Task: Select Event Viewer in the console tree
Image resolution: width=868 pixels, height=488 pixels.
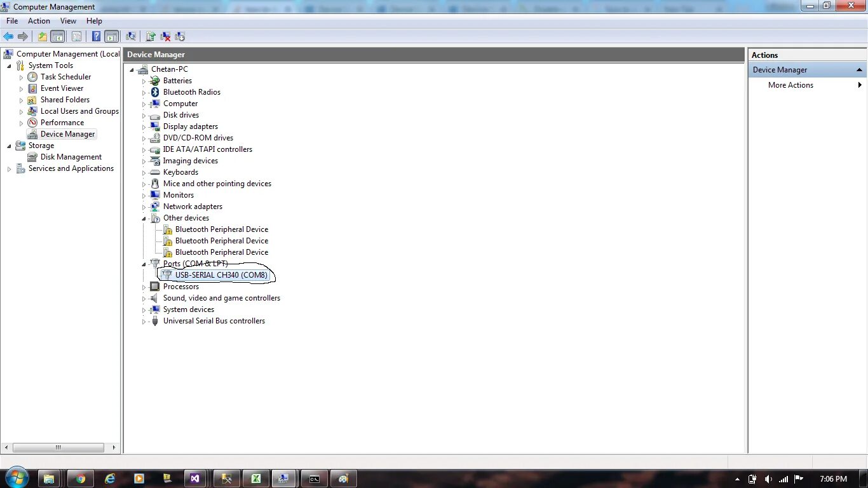Action: (62, 88)
